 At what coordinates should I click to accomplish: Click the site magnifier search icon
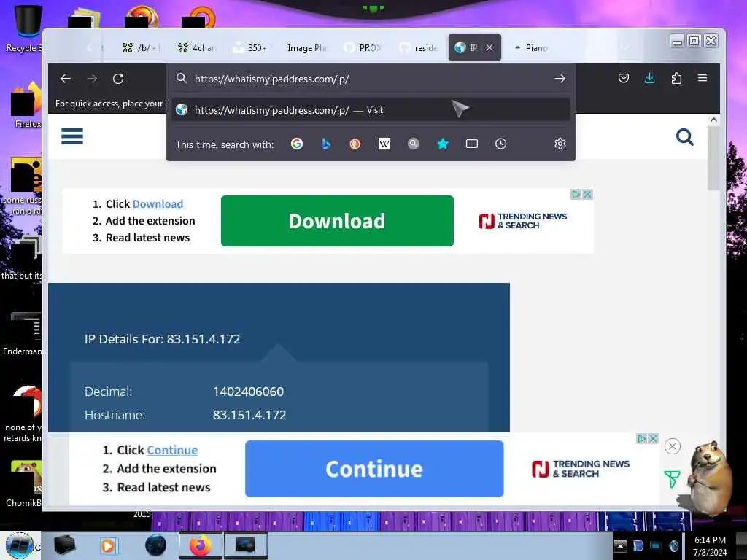click(x=684, y=137)
